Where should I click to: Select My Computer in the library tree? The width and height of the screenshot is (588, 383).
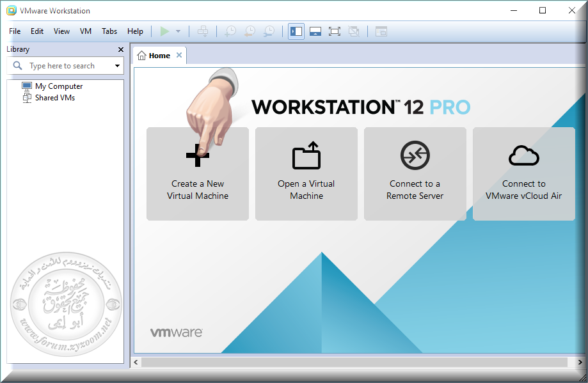[x=59, y=86]
